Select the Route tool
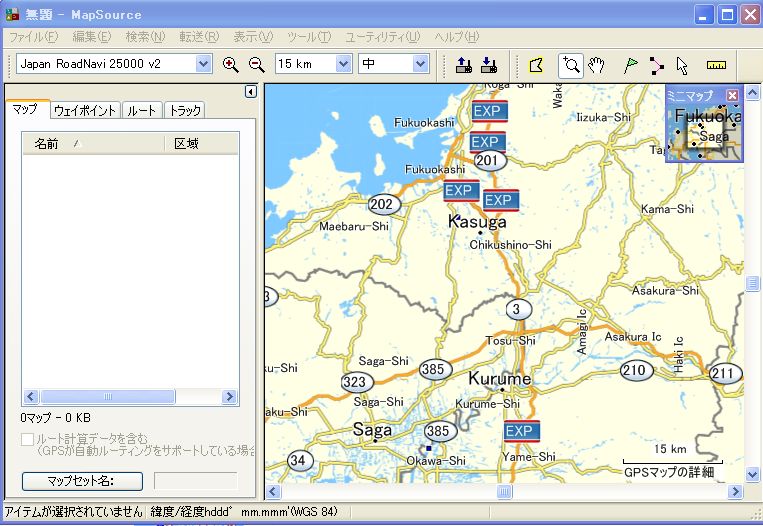This screenshot has width=763, height=526. coord(656,65)
